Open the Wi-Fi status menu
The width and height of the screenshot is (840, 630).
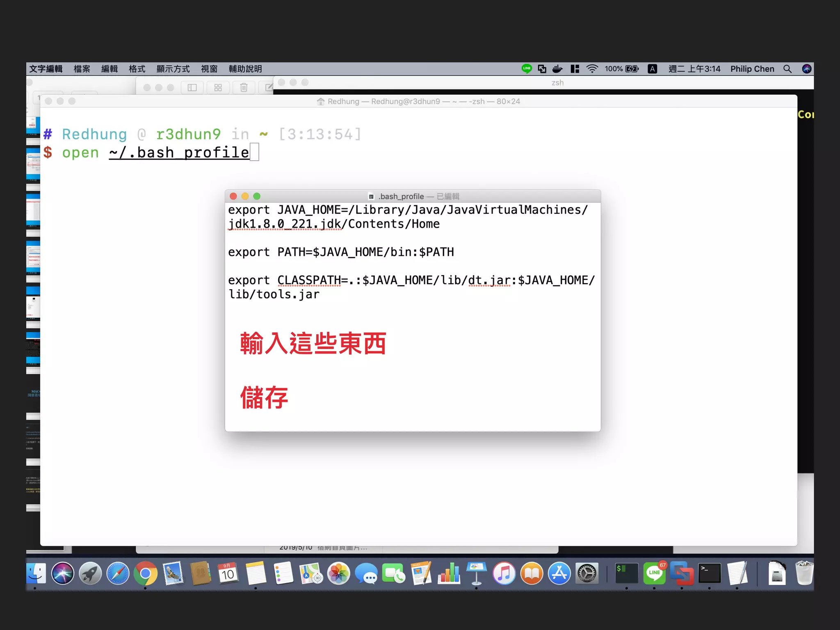click(592, 69)
